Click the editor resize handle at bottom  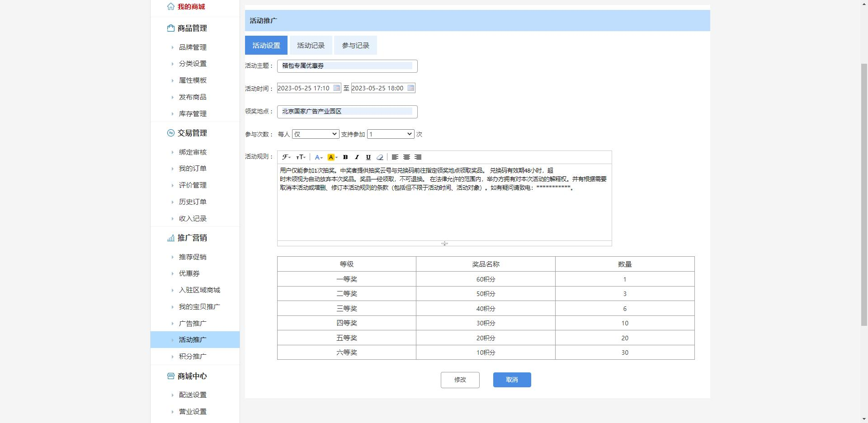point(444,244)
